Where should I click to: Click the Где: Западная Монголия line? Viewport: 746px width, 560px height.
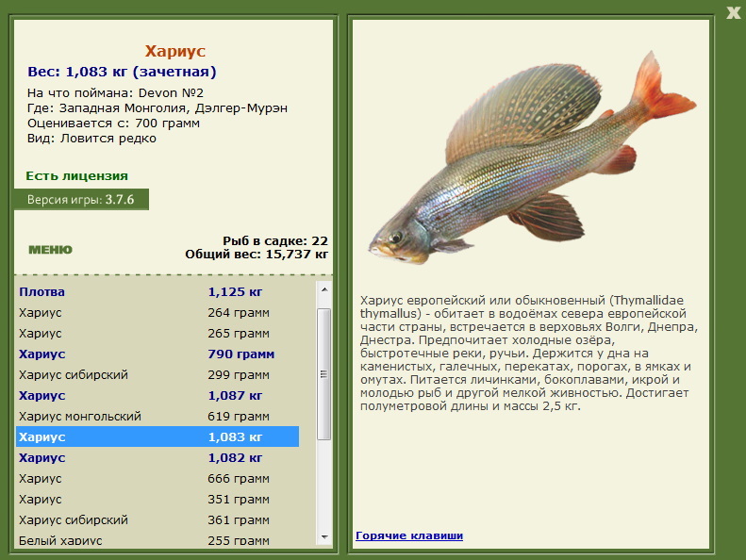[x=157, y=108]
